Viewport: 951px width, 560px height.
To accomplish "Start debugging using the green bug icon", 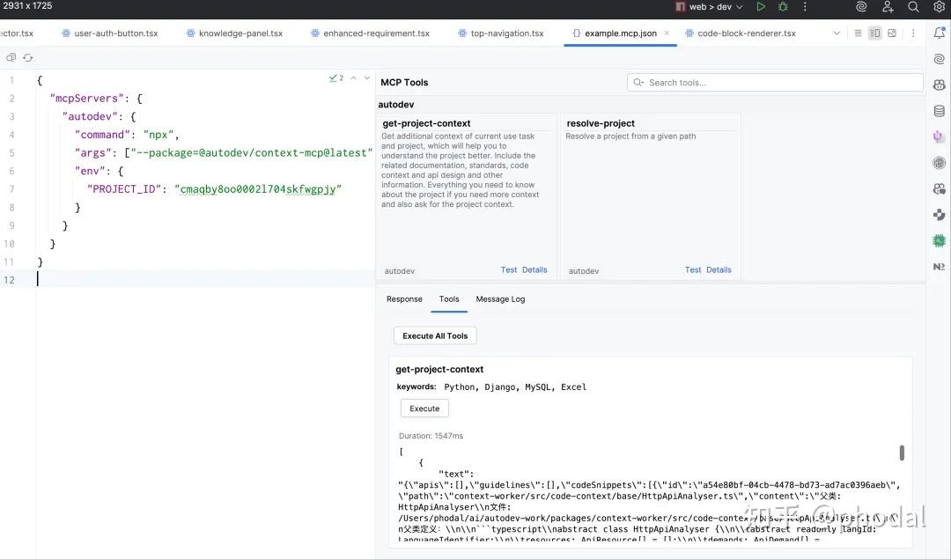I will (782, 7).
